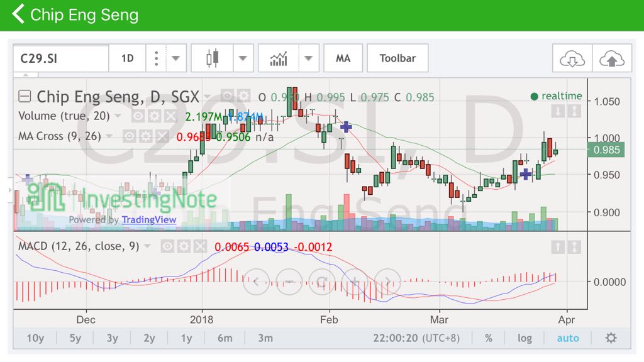Click the indicators chart icon in the toolbar
The width and height of the screenshot is (644, 362).
coord(279,58)
